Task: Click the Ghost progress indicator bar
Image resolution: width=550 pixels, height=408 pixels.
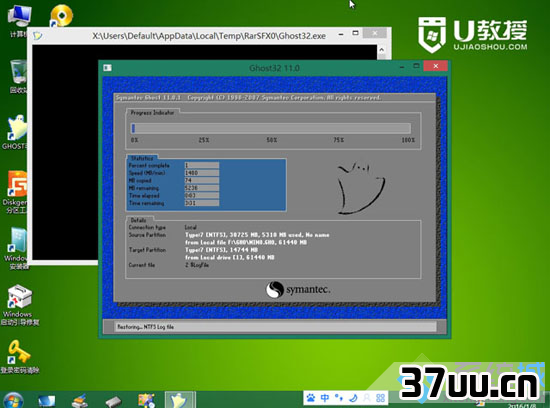Action: pyautogui.click(x=271, y=128)
